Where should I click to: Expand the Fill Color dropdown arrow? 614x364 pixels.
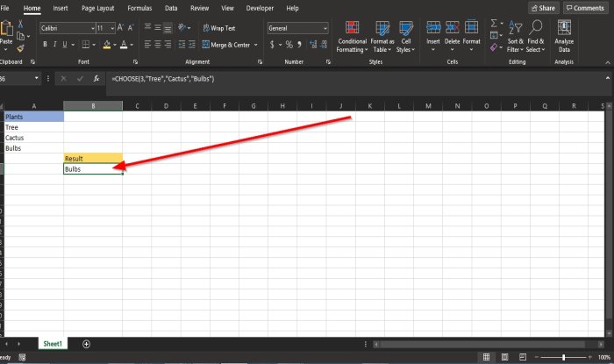pos(114,45)
